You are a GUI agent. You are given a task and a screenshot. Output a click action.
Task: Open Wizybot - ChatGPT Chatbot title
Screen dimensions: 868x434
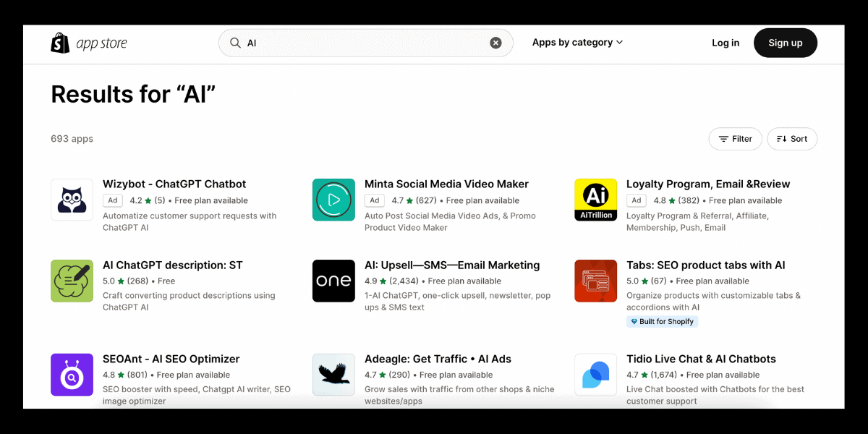[174, 184]
